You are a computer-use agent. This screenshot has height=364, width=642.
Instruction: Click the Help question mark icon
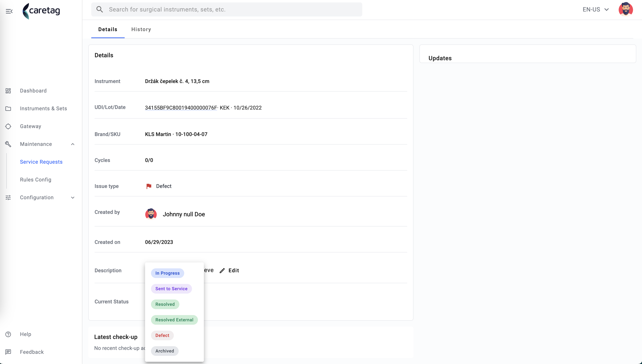(8, 334)
